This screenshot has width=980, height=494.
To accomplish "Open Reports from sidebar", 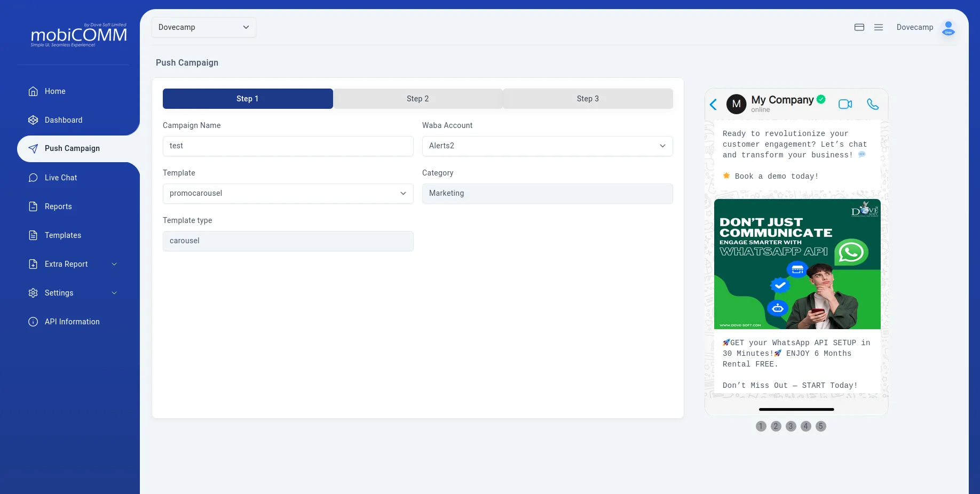I will (x=58, y=206).
